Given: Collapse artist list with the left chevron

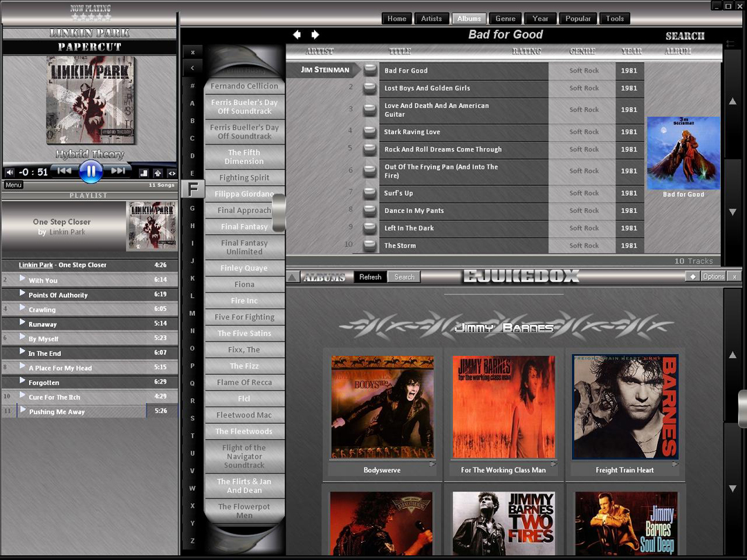Looking at the screenshot, I should (192, 68).
